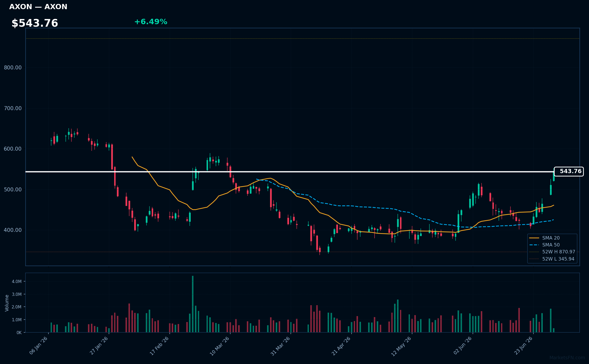The height and width of the screenshot is (364, 589).
Task: Click the 31 Mar '26 date label
Action: pyautogui.click(x=280, y=346)
